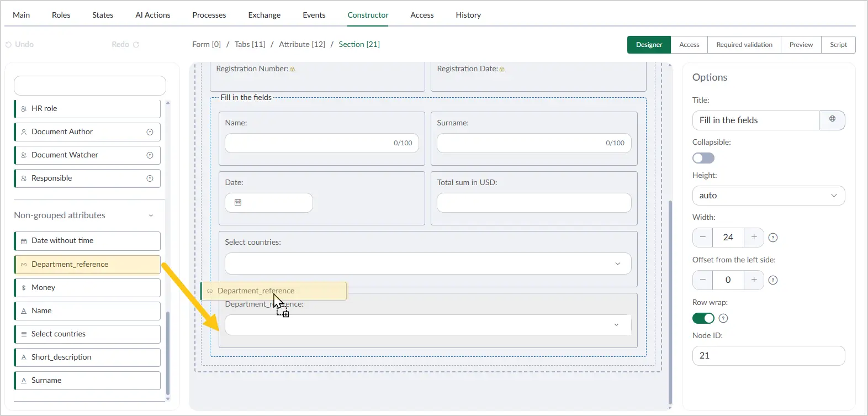Collapse the Non-grouped attributes group

point(151,215)
